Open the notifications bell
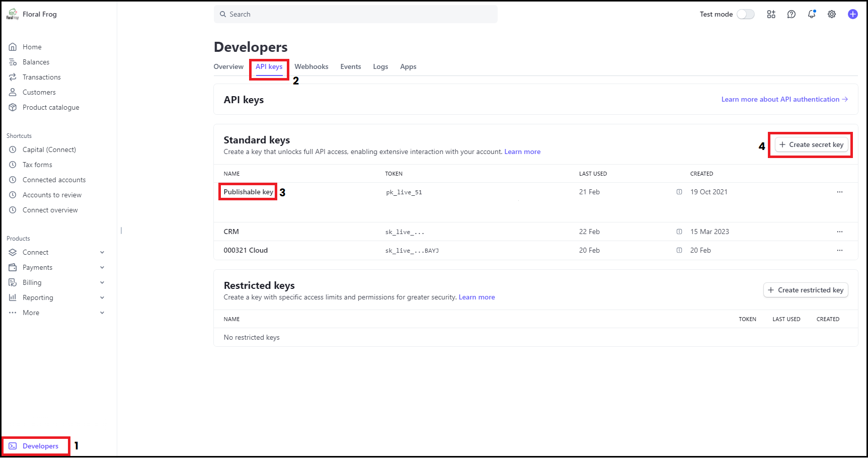The width and height of the screenshot is (868, 458). coord(812,14)
